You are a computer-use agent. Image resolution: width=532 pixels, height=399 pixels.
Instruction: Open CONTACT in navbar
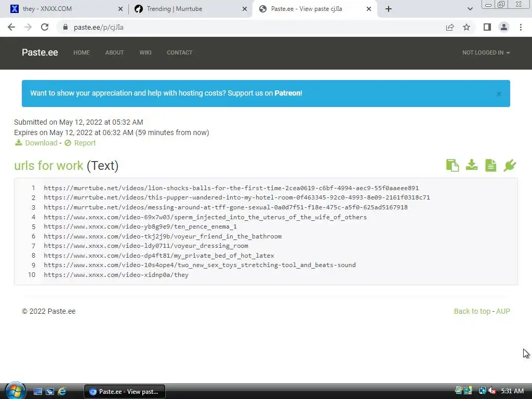[x=179, y=52]
